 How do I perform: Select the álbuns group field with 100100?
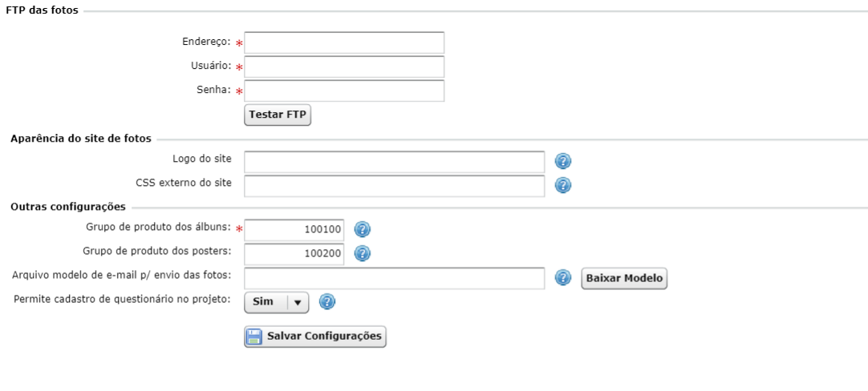tap(294, 230)
